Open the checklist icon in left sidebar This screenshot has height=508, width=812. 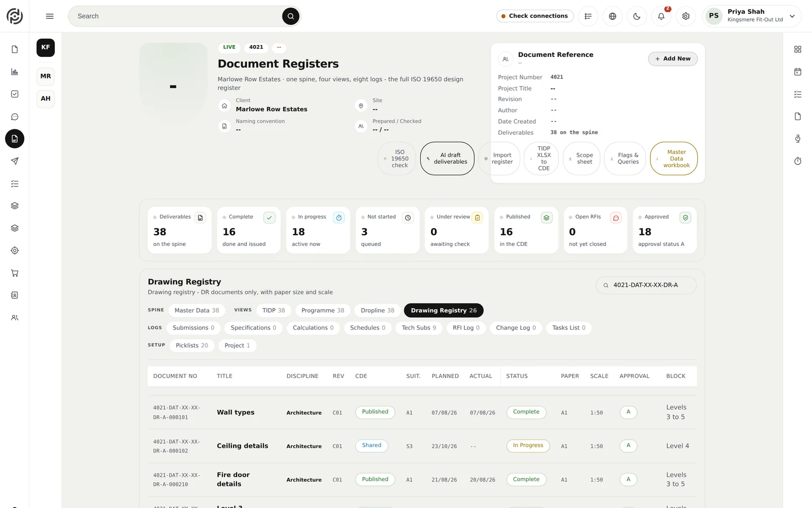[15, 183]
